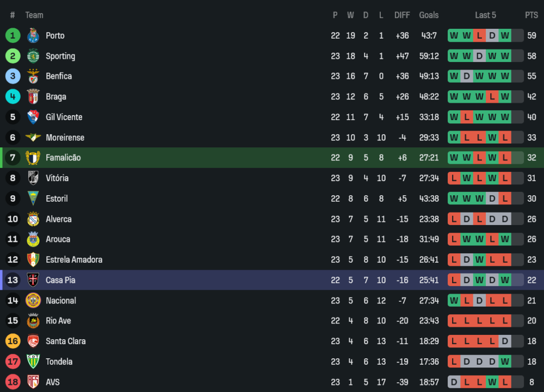Image resolution: width=544 pixels, height=392 pixels.
Task: Open the Vitória team link
Action: [57, 178]
